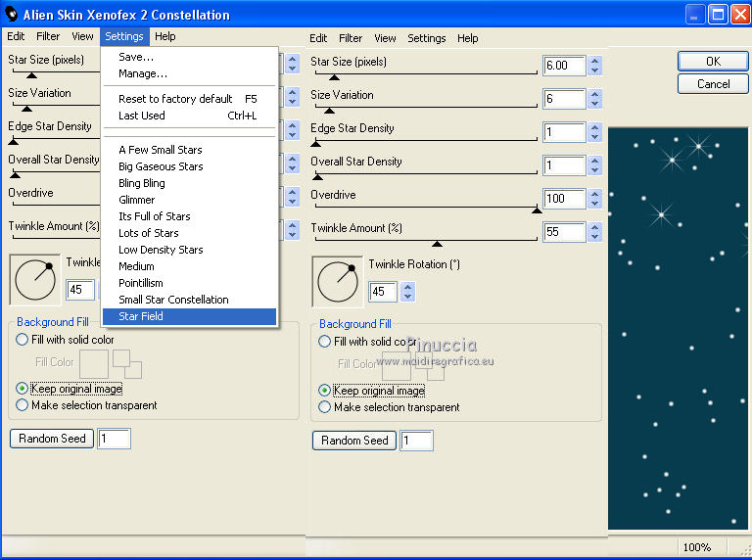752x560 pixels.
Task: Pick the A Few Small Stars preset
Action: [189, 150]
